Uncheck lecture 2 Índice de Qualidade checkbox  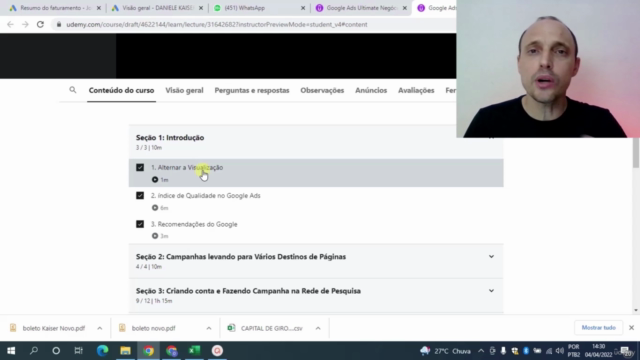(140, 196)
